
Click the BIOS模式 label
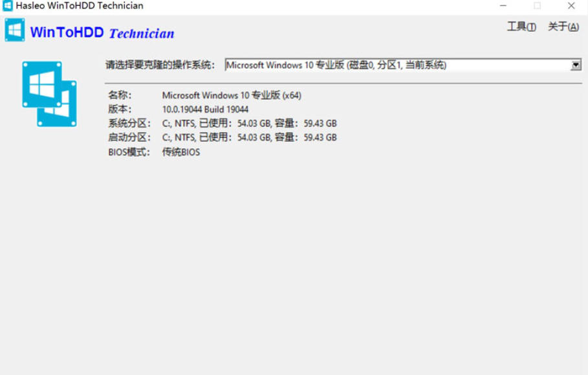(x=129, y=152)
